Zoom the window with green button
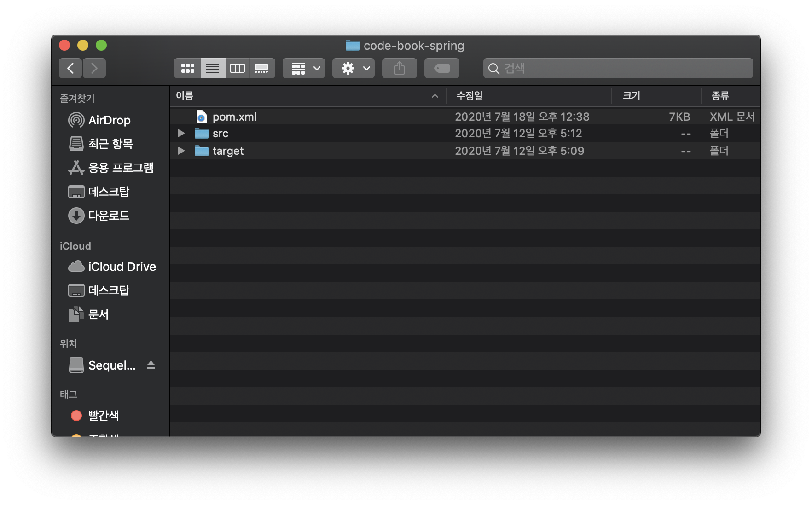Viewport: 812px width, 505px height. 101,45
